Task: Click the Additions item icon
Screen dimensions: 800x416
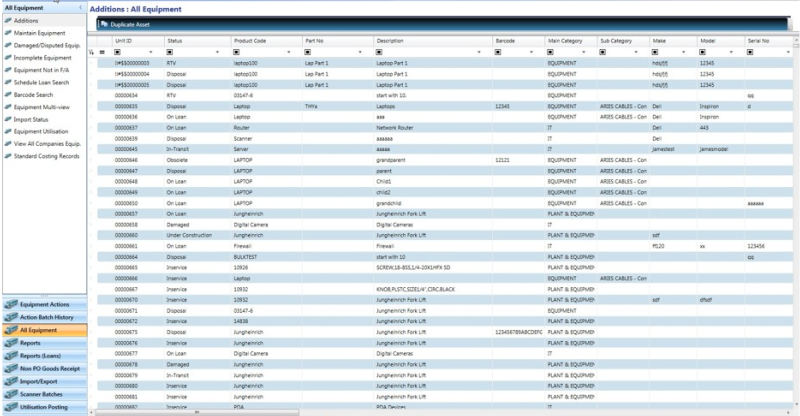Action: click(x=8, y=20)
